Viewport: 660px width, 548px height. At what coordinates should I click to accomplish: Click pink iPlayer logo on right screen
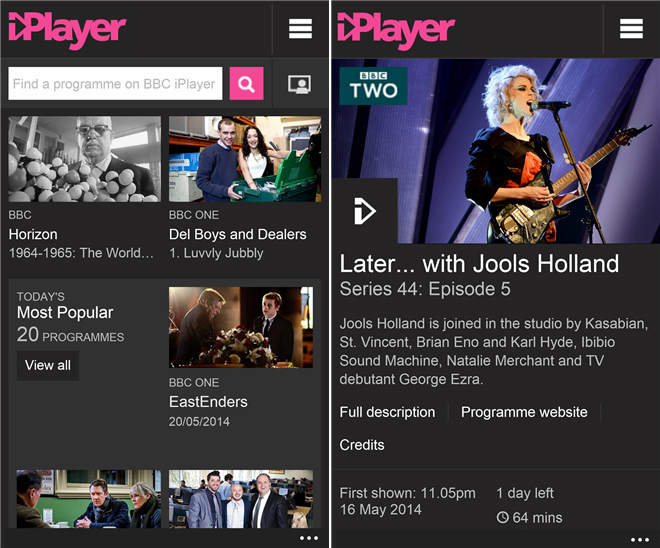coord(396,30)
